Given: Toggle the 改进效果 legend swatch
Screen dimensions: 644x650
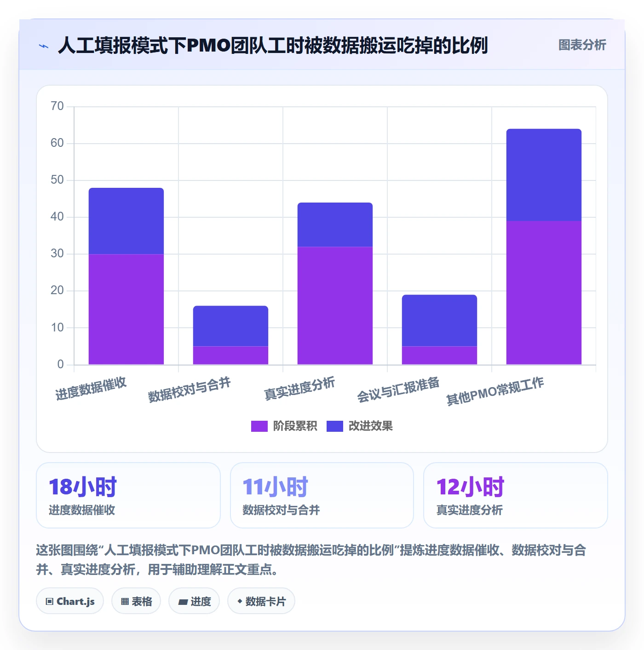Looking at the screenshot, I should [334, 426].
